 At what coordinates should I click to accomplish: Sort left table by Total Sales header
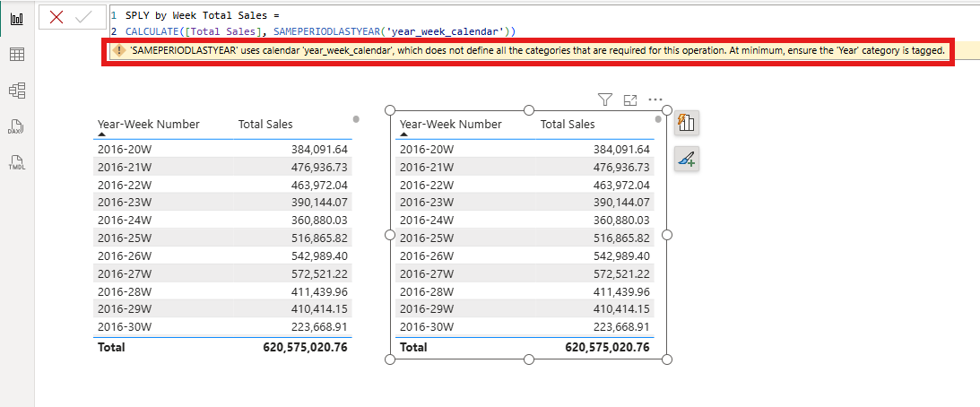coord(265,125)
